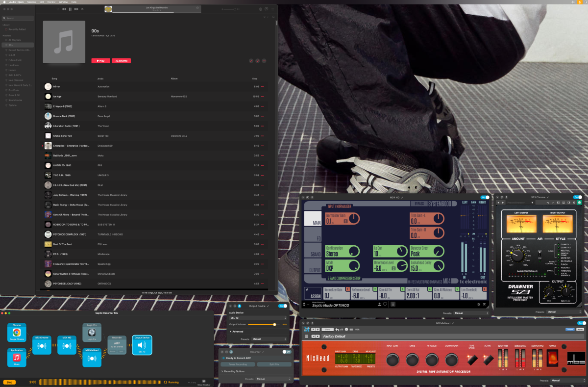The width and height of the screenshot is (588, 387).
Task: Open the MD4 HD effect block
Action: tap(67, 345)
